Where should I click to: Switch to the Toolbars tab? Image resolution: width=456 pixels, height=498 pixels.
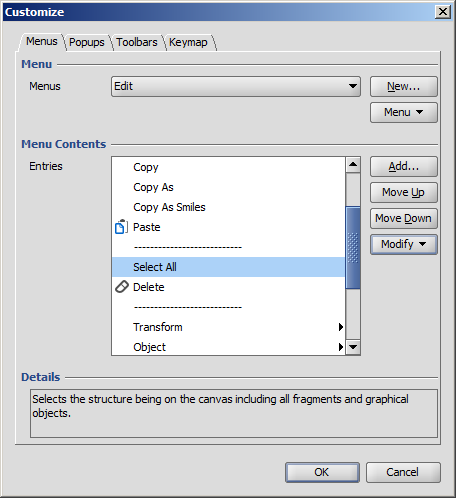pyautogui.click(x=137, y=42)
